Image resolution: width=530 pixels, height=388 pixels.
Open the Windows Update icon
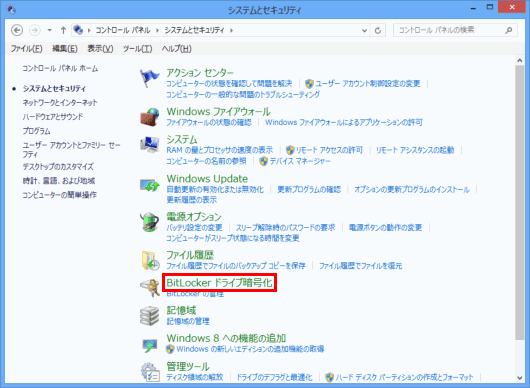(x=149, y=185)
